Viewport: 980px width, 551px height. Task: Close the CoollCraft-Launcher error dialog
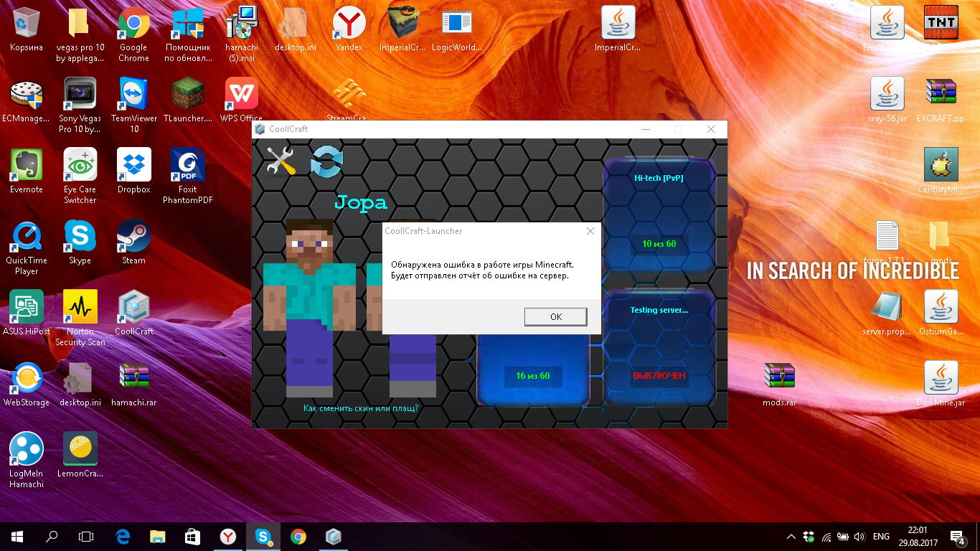point(590,231)
